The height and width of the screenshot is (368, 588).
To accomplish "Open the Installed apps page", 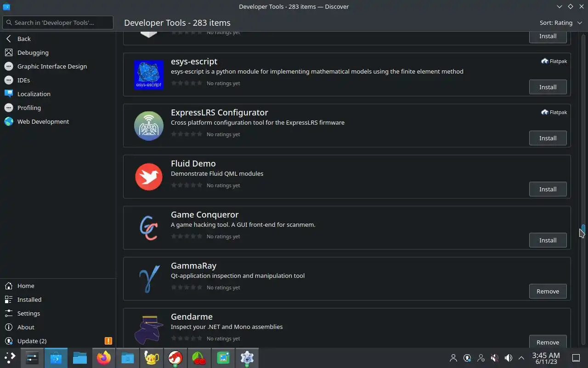I will point(58,299).
